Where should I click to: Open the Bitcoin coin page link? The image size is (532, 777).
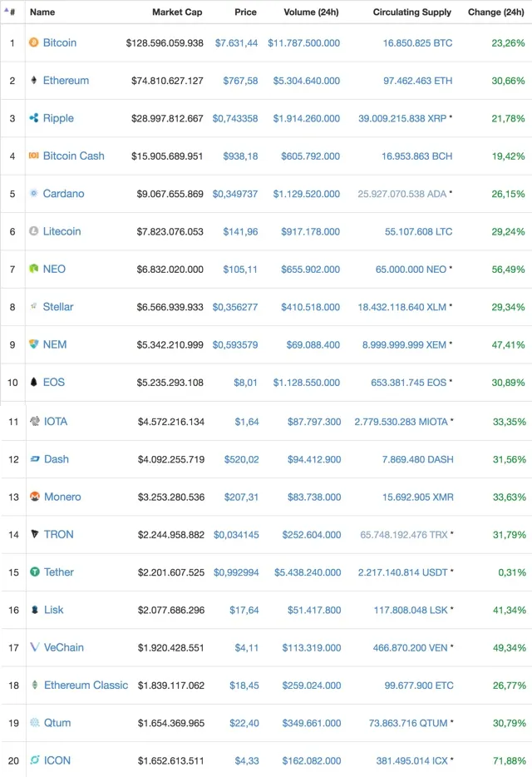pos(60,42)
